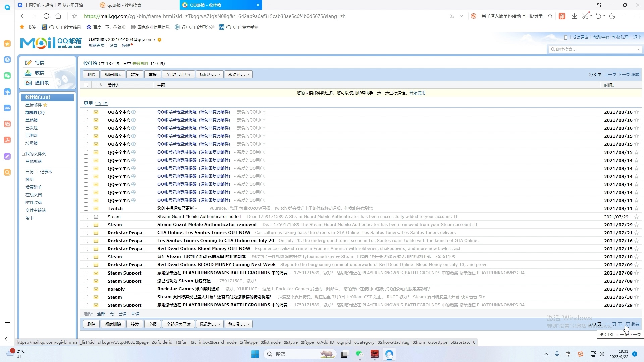Click the top 删除 button
Image resolution: width=644 pixels, height=362 pixels.
pyautogui.click(x=91, y=74)
